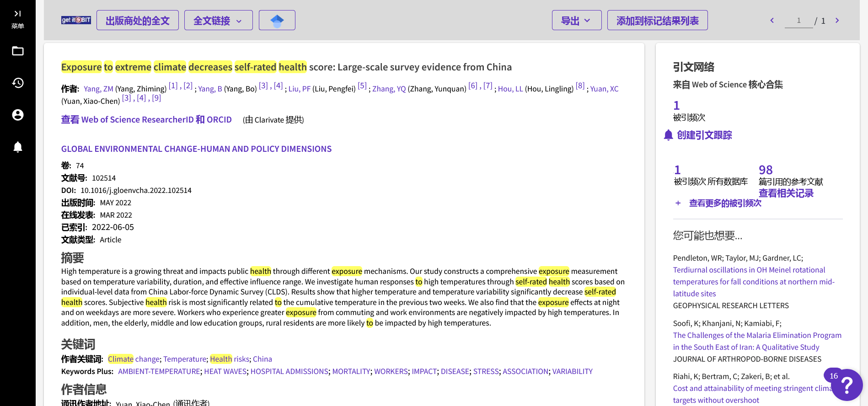Click 创建引文跟踪 citation alert link

click(x=704, y=135)
